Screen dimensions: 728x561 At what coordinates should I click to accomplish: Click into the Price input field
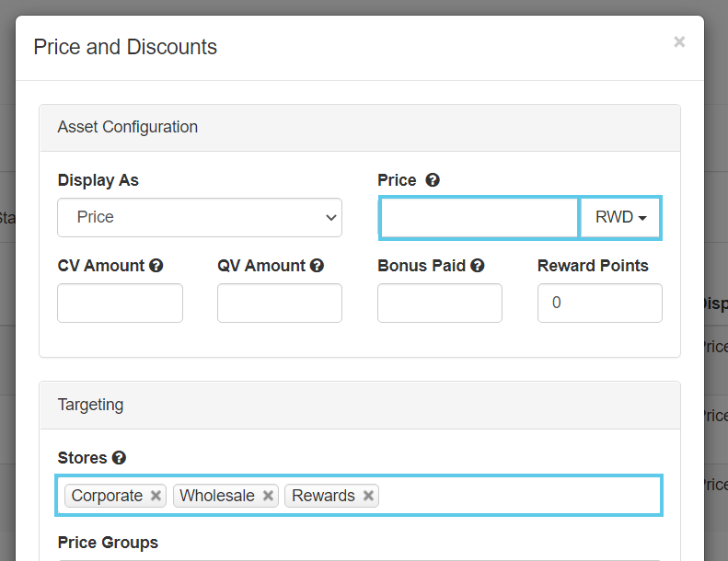(479, 218)
